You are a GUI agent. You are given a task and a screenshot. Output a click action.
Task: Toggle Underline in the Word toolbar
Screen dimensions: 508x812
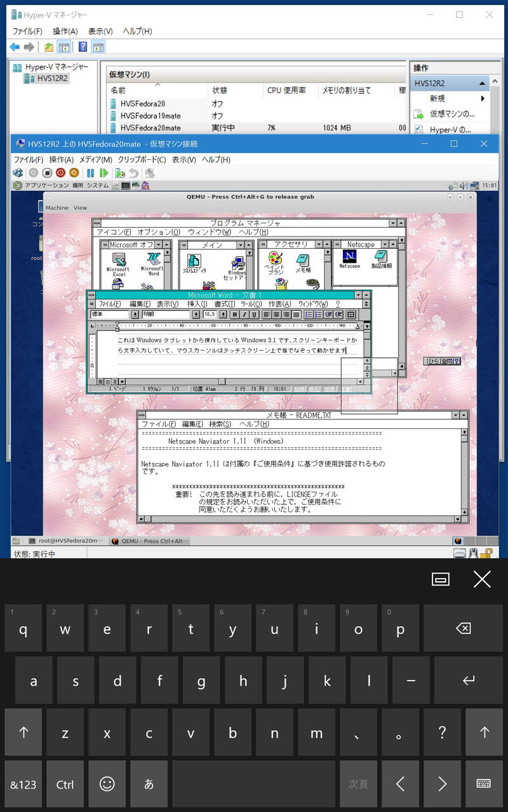click(x=254, y=315)
